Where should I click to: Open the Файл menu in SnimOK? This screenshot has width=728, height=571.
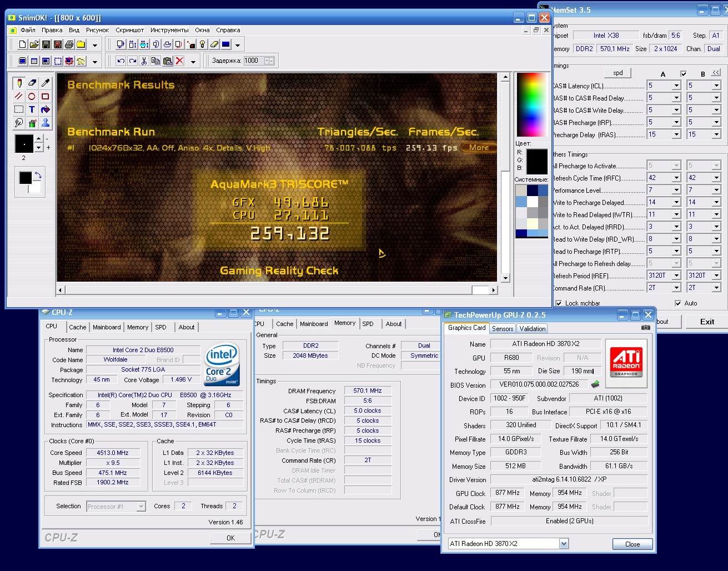28,30
